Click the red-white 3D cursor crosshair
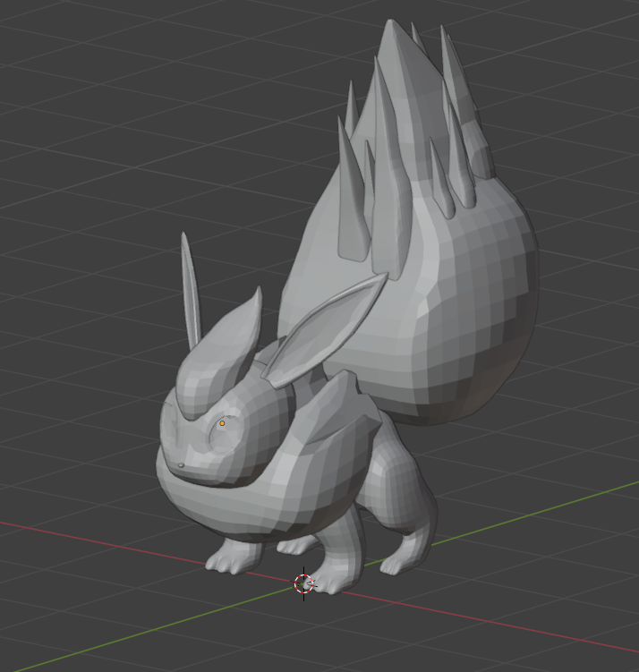The image size is (639, 672). (x=304, y=583)
